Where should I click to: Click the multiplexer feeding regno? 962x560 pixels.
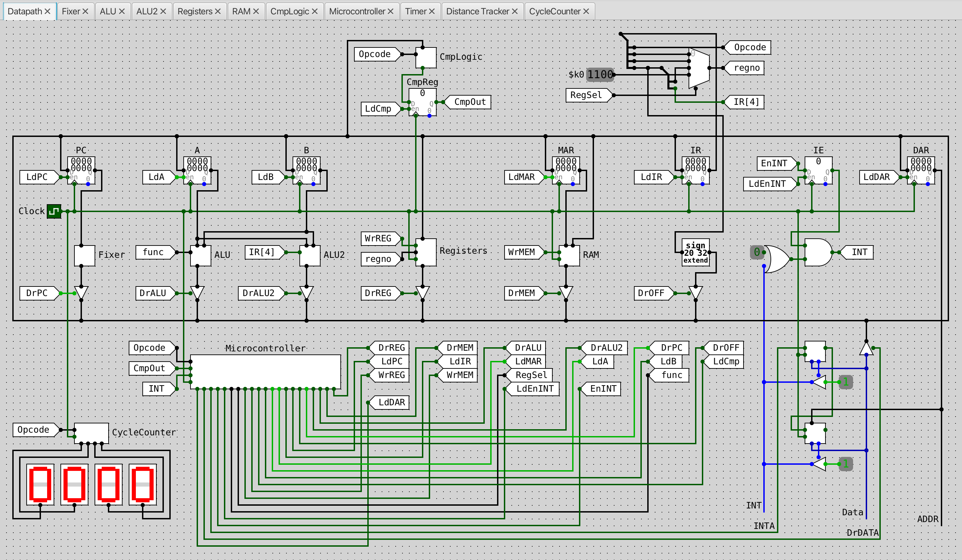click(x=698, y=68)
